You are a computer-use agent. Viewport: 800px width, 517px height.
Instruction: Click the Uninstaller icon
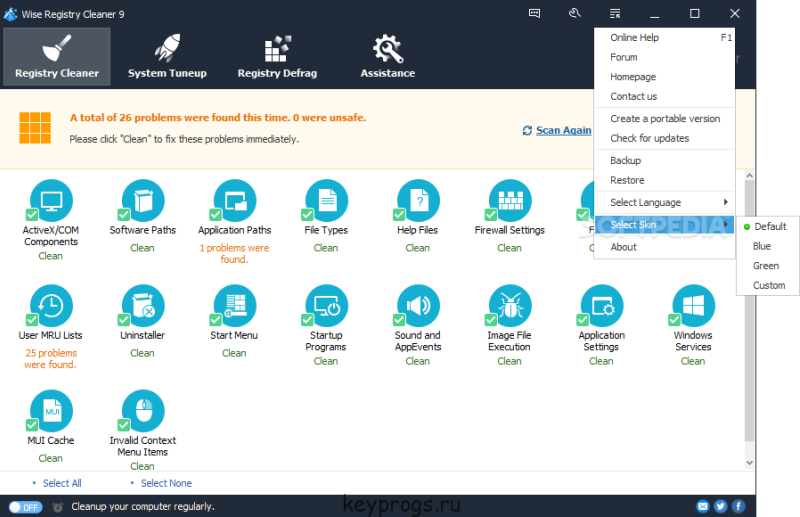point(143,305)
